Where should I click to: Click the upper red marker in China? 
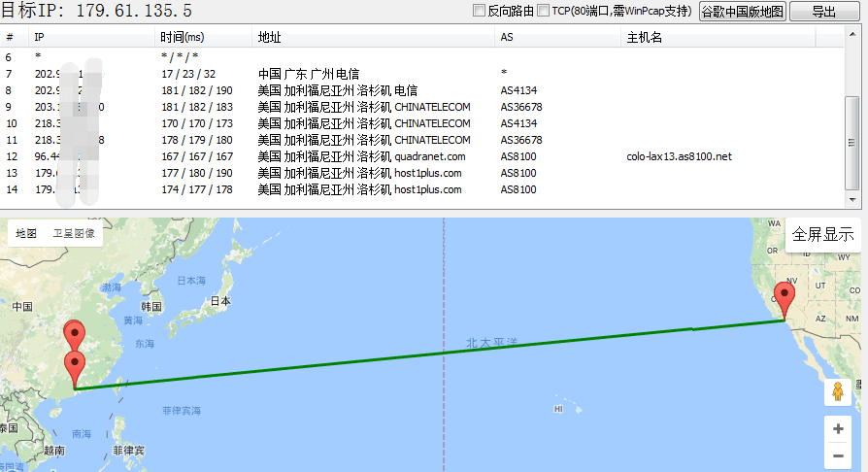pos(74,335)
